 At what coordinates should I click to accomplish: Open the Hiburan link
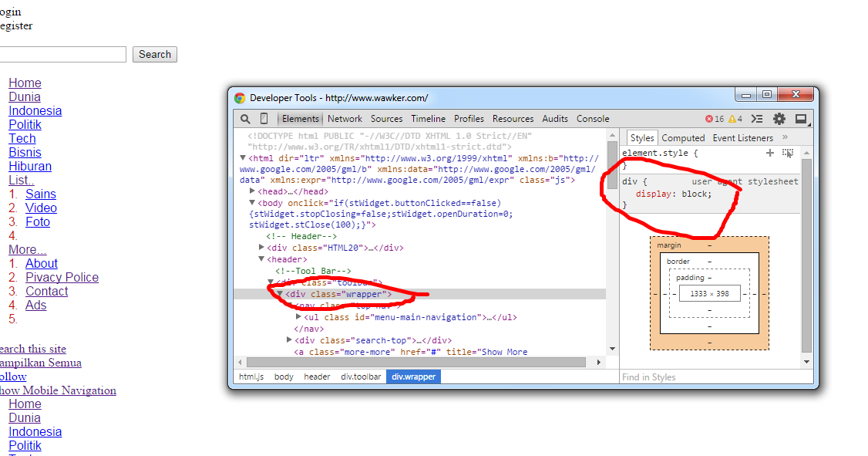pyautogui.click(x=30, y=166)
